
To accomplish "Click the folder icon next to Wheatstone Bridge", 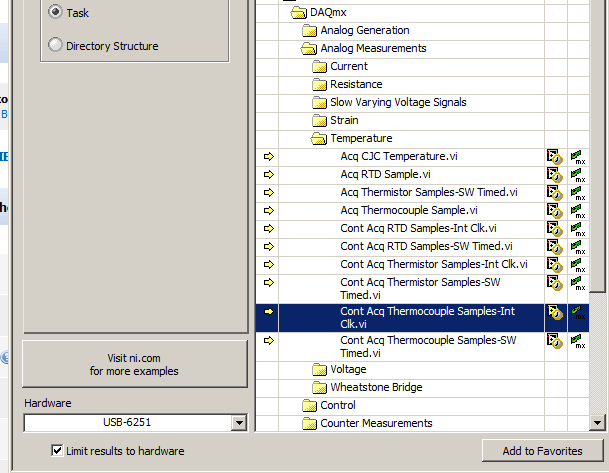I will 320,388.
